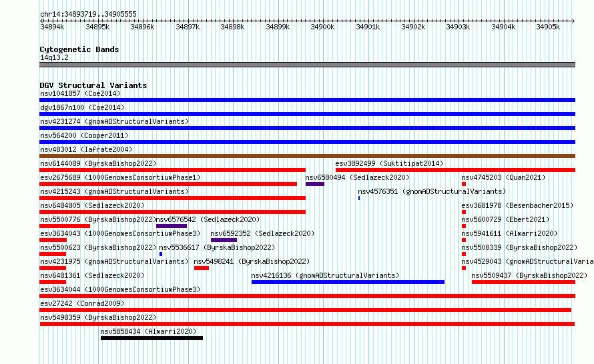
Task: Open nsv4745203 (Quan2021) label
Action: (x=503, y=177)
